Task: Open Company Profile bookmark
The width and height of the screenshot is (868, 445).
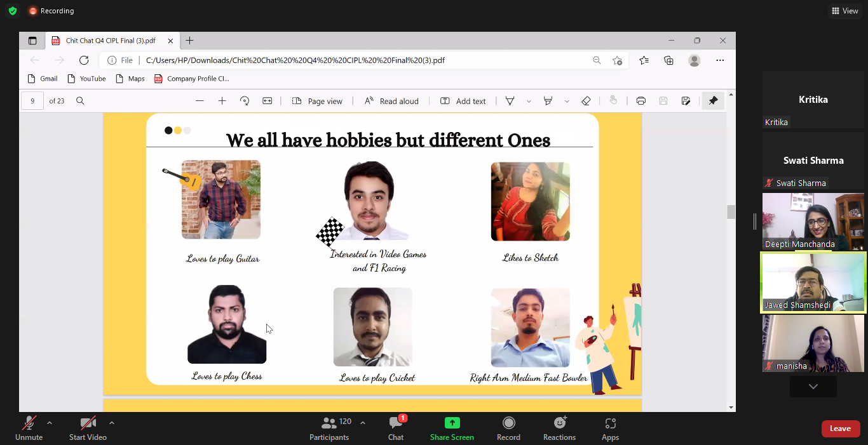Action: point(191,79)
